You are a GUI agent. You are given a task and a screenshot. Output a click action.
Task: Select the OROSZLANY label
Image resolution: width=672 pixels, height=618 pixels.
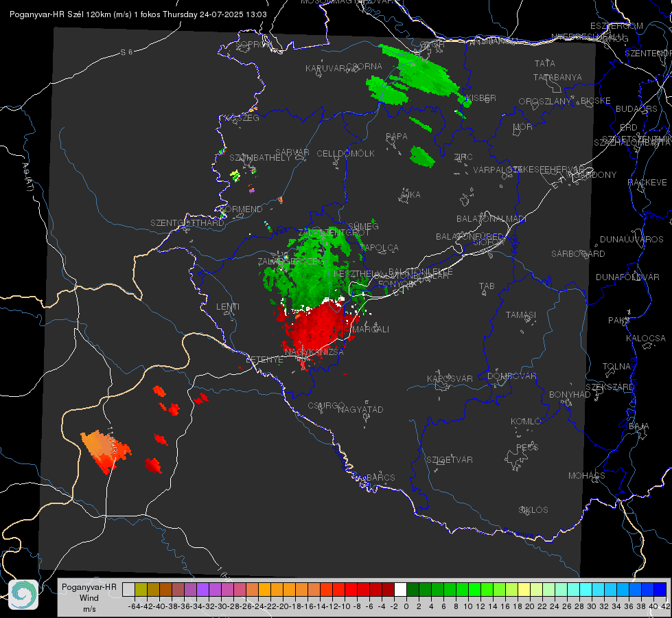545,102
